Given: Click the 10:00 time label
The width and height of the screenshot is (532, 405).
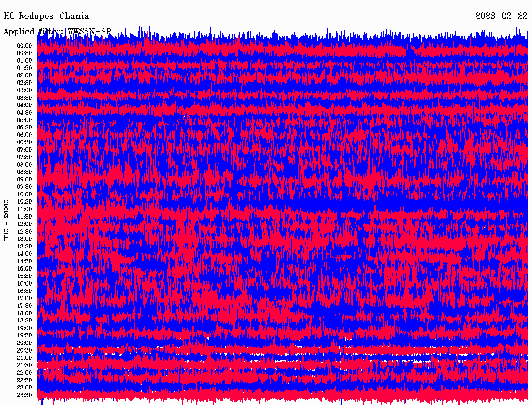Looking at the screenshot, I should (24, 194).
